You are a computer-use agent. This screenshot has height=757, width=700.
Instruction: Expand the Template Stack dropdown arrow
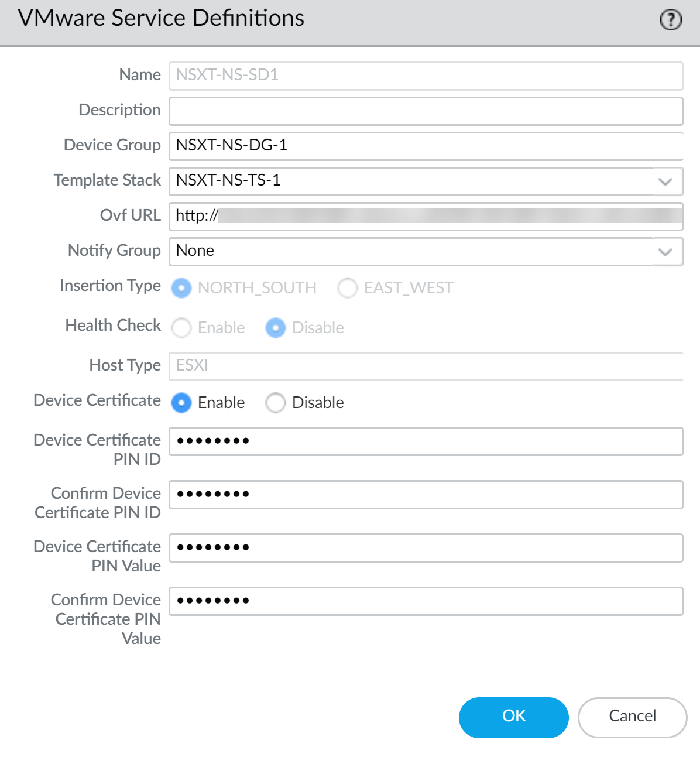665,181
